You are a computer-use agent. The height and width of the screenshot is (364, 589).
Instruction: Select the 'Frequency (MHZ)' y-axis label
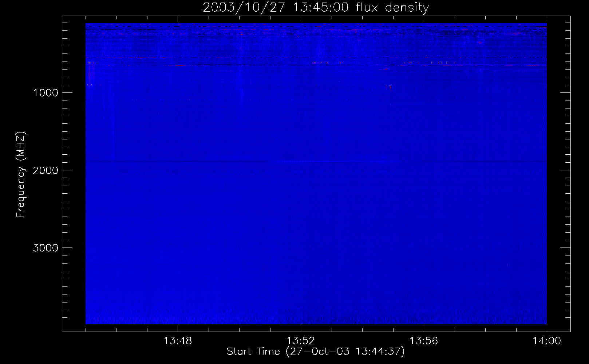point(21,174)
